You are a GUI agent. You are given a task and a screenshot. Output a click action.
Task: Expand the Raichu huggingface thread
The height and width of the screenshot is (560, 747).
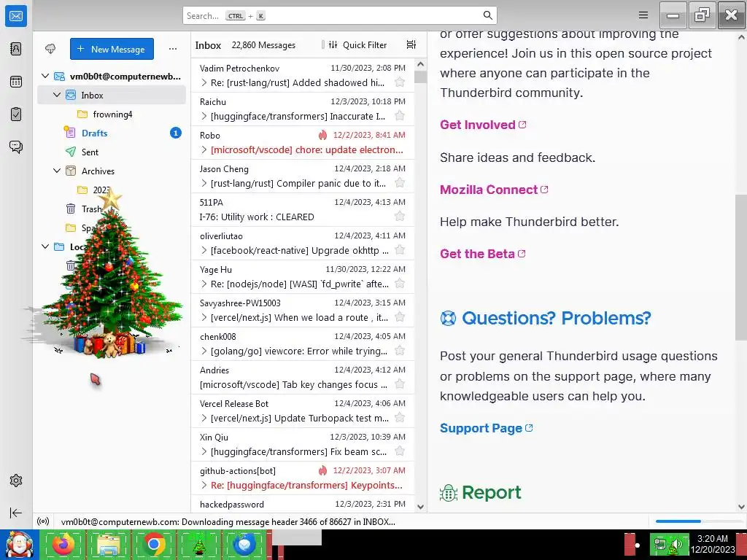click(x=204, y=116)
